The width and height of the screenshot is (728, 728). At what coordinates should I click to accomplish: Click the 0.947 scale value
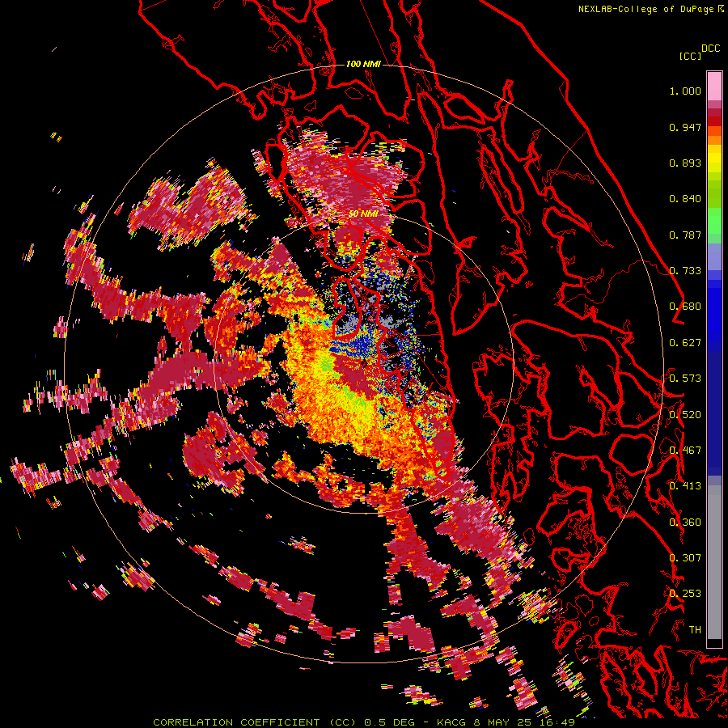685,127
